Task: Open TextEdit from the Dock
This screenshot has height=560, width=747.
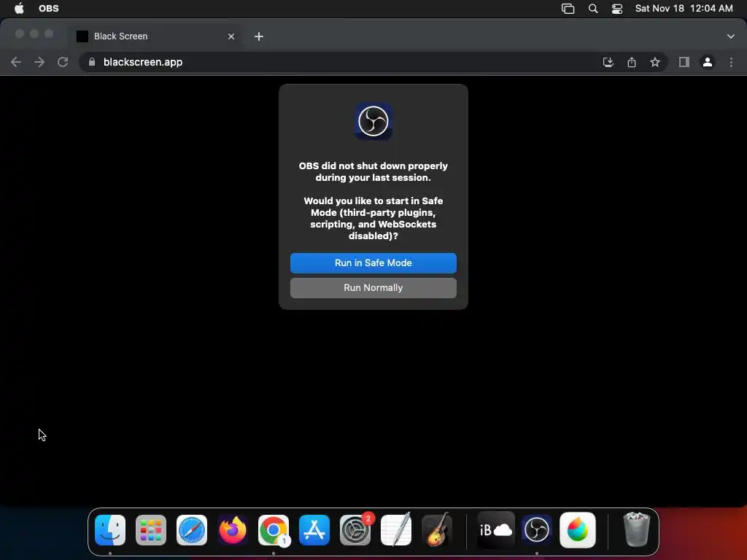Action: coord(396,530)
